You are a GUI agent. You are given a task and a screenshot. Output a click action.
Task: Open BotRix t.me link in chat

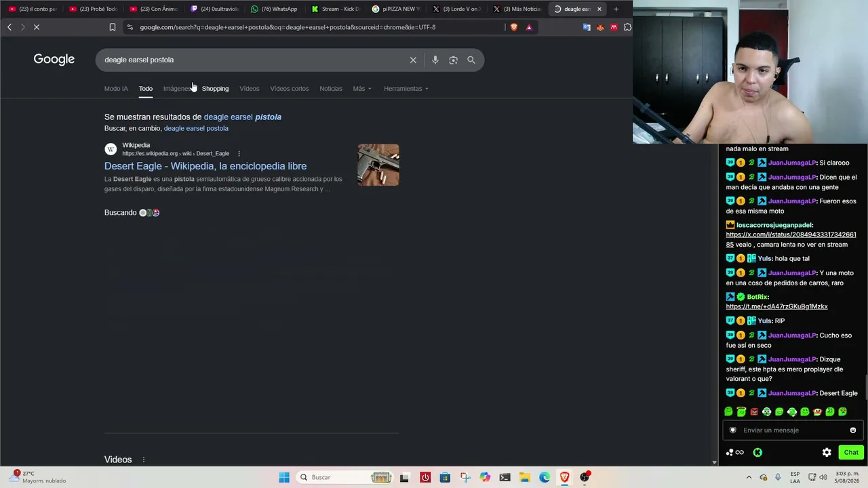click(x=776, y=306)
